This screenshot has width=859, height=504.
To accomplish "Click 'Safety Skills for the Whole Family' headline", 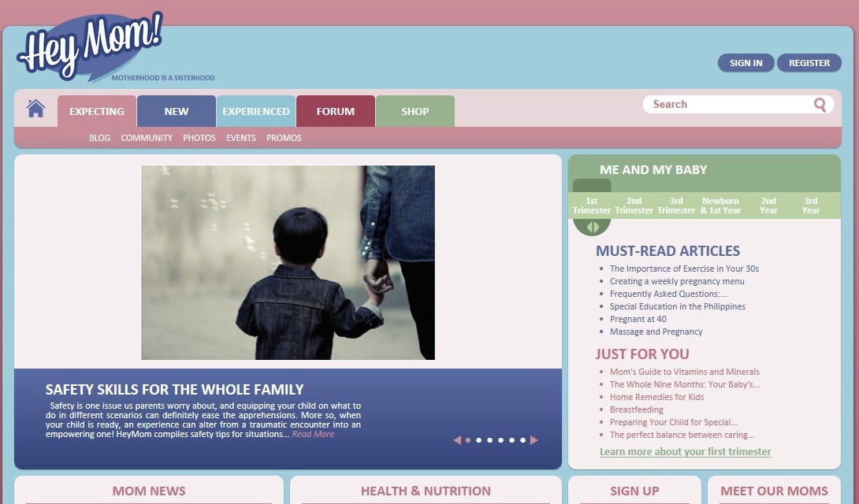I will 175,390.
